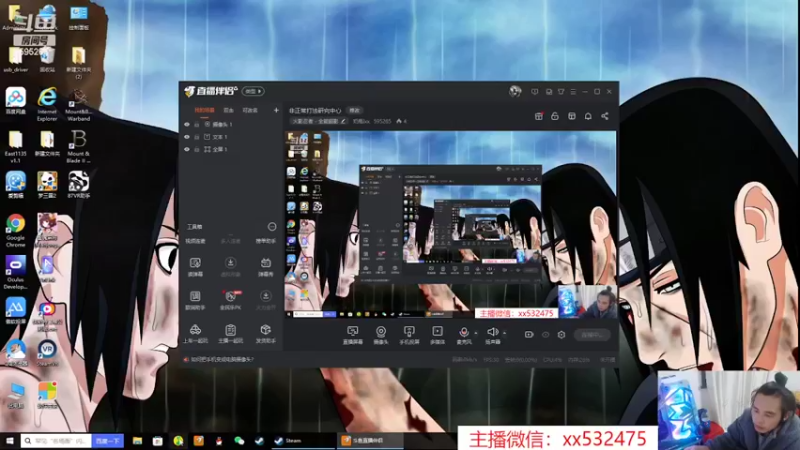Select the 摄像头 1 layer name

click(222, 124)
